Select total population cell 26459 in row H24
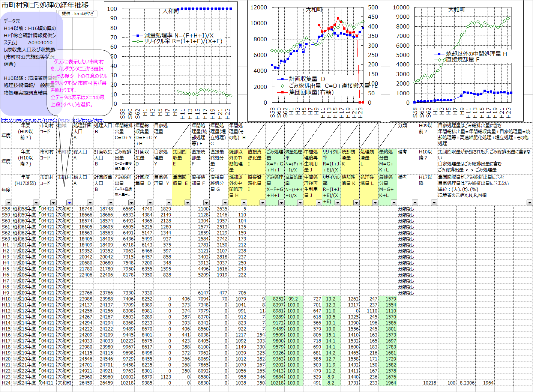Image resolution: width=533 pixels, height=392 pixels. point(83,383)
